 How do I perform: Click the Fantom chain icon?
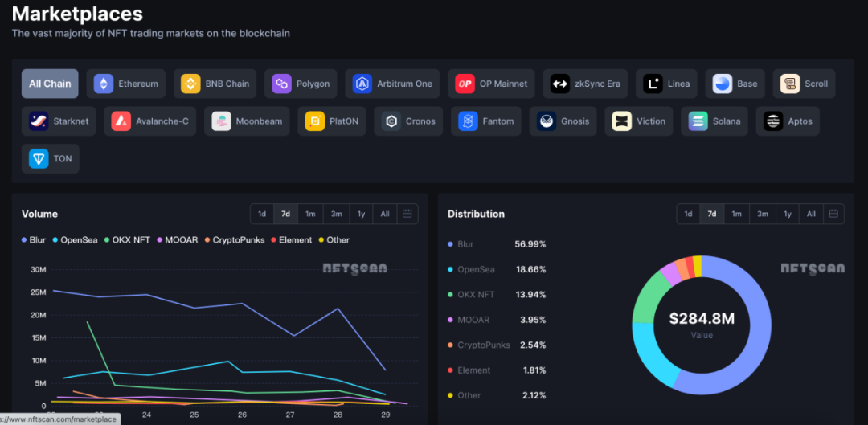tap(468, 121)
